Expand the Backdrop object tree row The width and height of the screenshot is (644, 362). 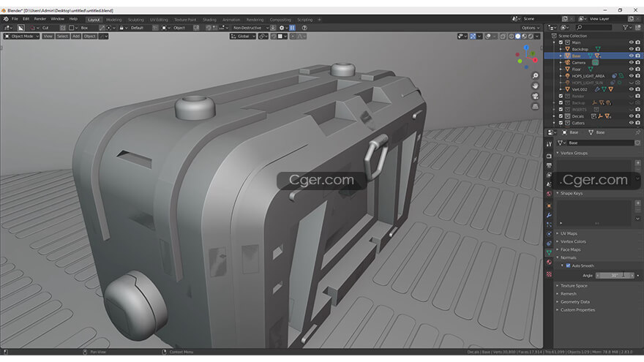[x=561, y=49]
